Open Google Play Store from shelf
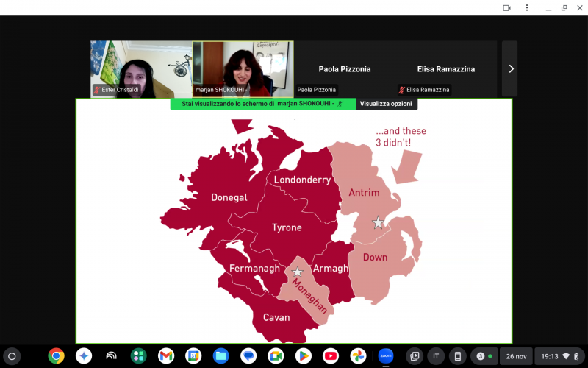The width and height of the screenshot is (588, 368). (x=303, y=356)
